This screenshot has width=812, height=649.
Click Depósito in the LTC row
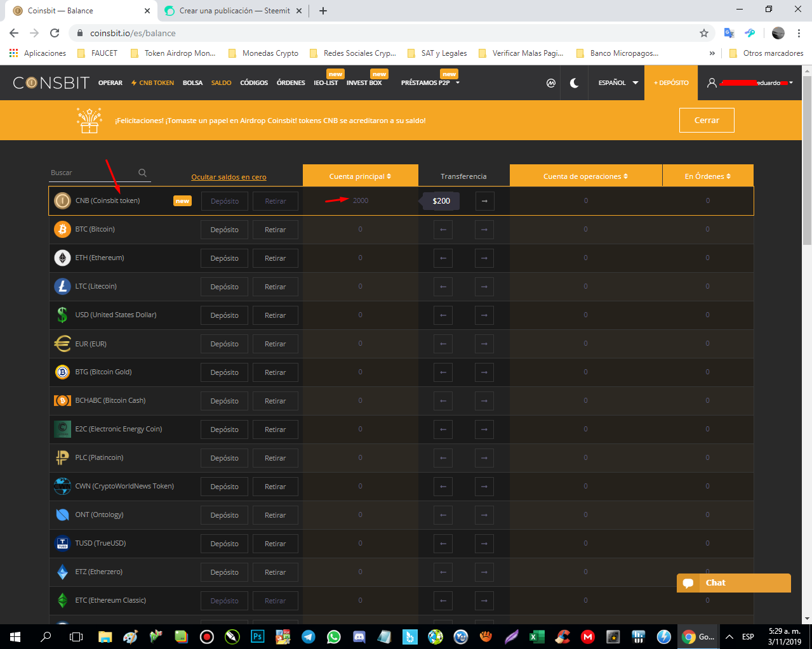tap(224, 287)
